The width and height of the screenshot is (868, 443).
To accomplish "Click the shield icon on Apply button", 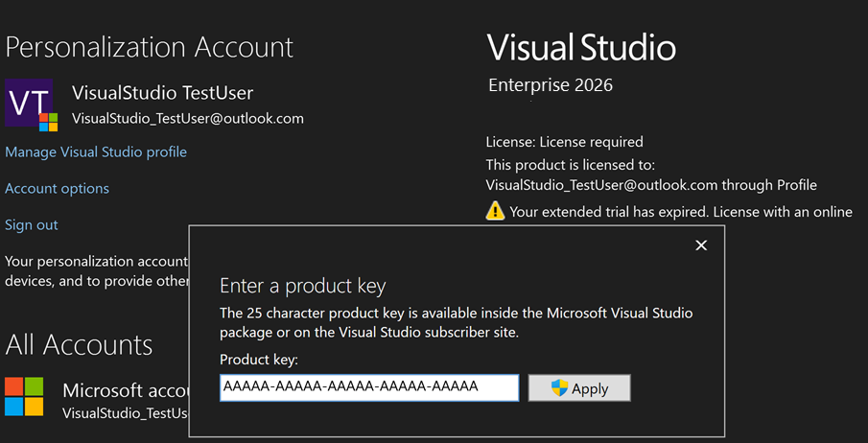I will [559, 387].
